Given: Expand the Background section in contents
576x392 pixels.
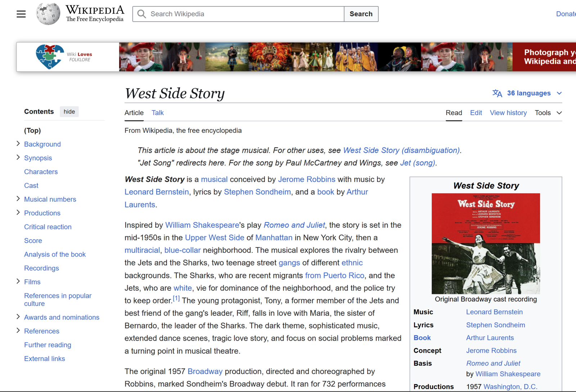Looking at the screenshot, I should tap(18, 144).
